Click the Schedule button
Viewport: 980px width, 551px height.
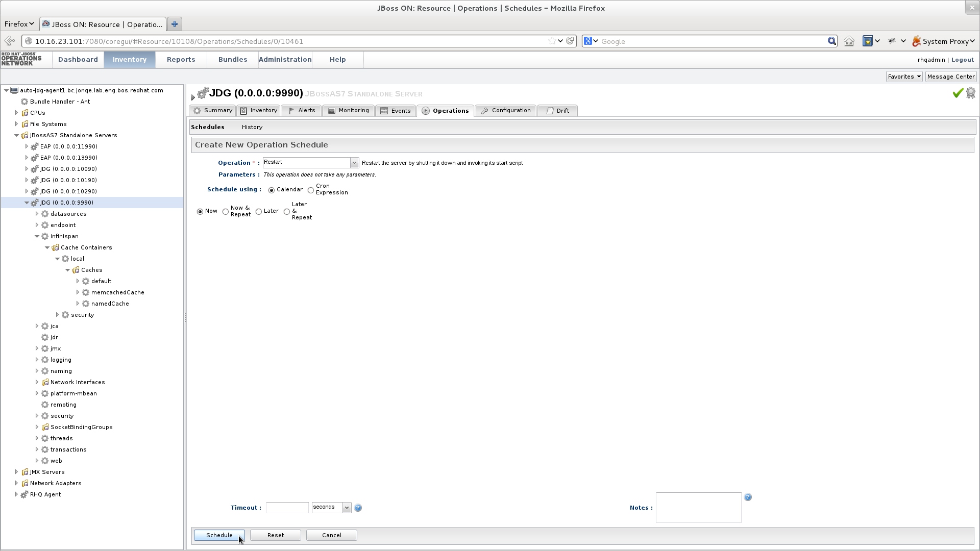[219, 535]
